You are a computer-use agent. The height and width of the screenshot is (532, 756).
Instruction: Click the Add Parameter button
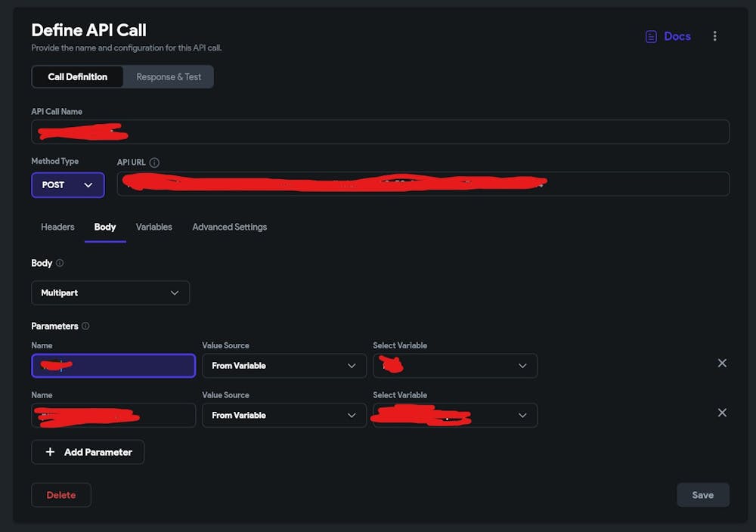pos(88,452)
